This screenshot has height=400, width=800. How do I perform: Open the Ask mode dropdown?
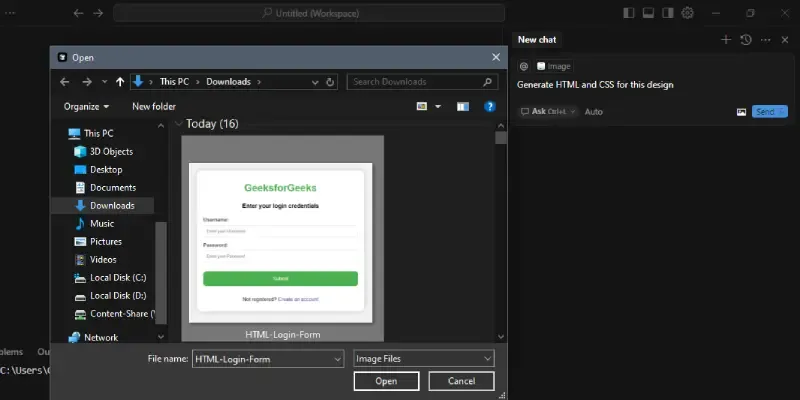click(x=548, y=111)
